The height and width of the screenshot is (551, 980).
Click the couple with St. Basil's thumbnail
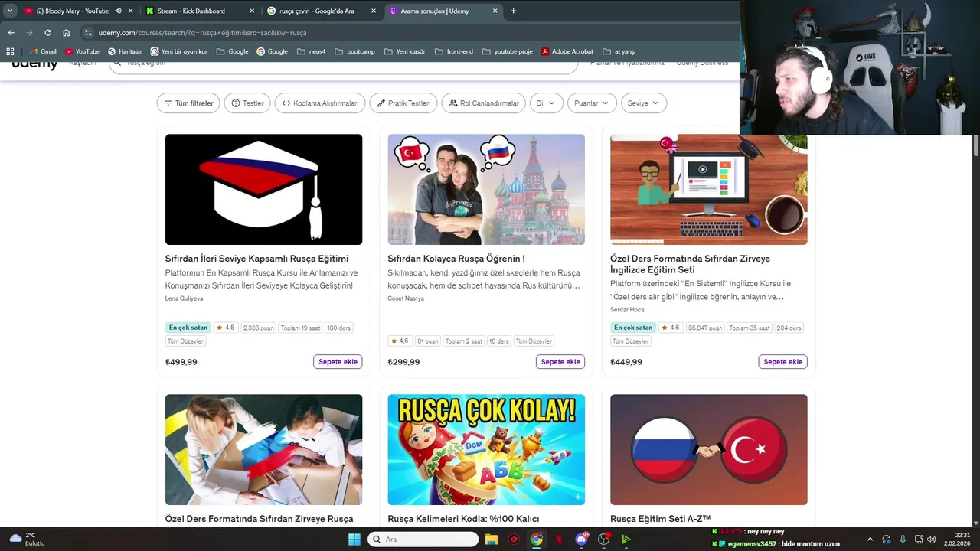486,190
